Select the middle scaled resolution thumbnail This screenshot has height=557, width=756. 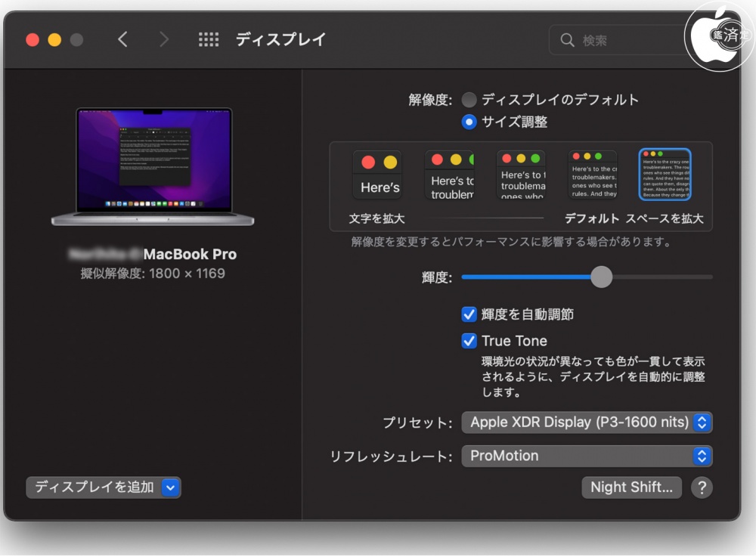[521, 175]
